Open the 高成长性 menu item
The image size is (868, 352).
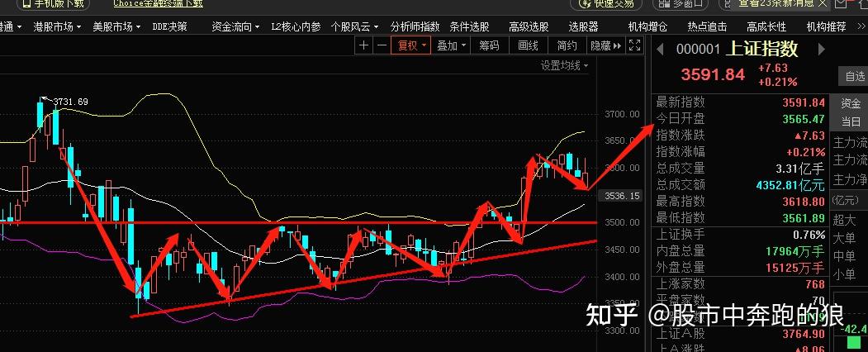tap(766, 26)
